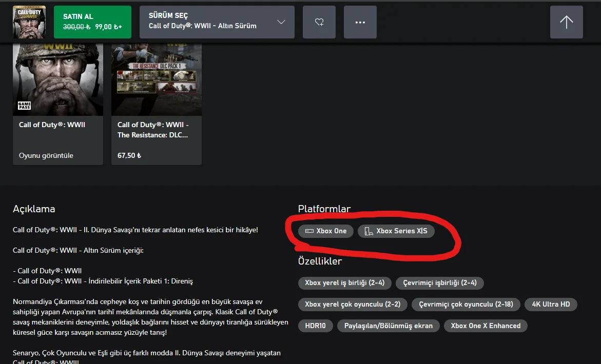Image resolution: width=601 pixels, height=364 pixels.
Task: Click The Resistance: DLC card title
Action: (153, 130)
